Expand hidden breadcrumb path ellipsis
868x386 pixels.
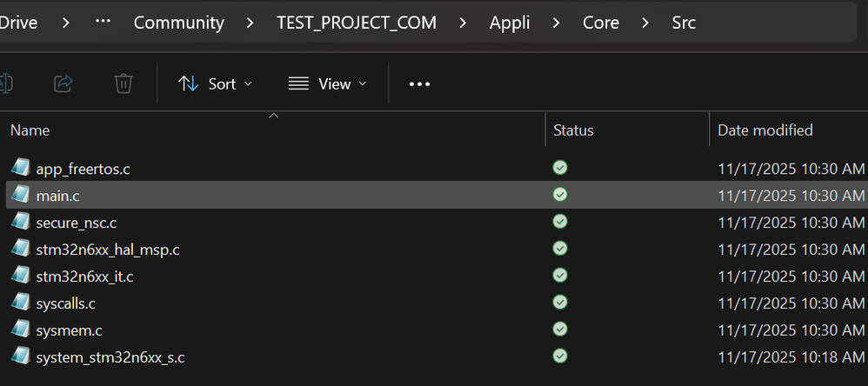pyautogui.click(x=103, y=23)
